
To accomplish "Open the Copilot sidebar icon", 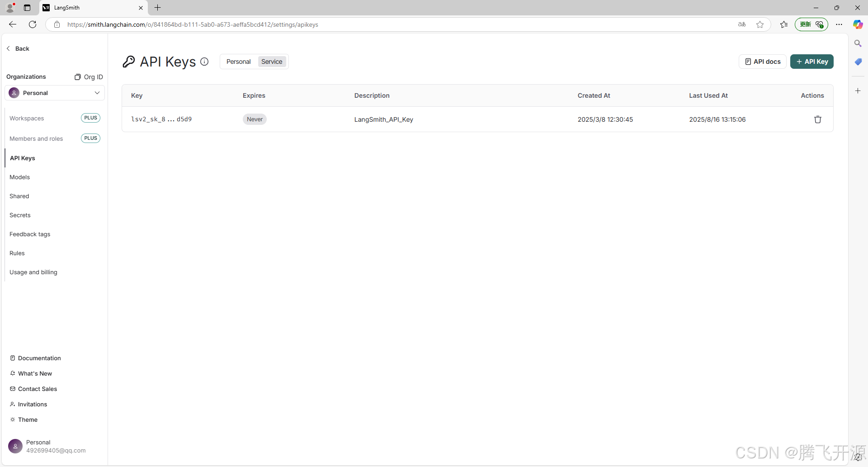I will tap(858, 24).
